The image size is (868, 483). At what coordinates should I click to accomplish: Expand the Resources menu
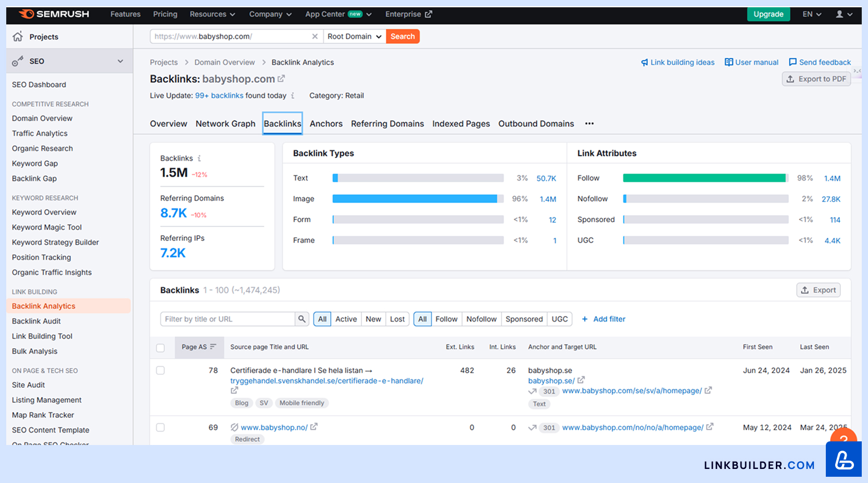212,14
